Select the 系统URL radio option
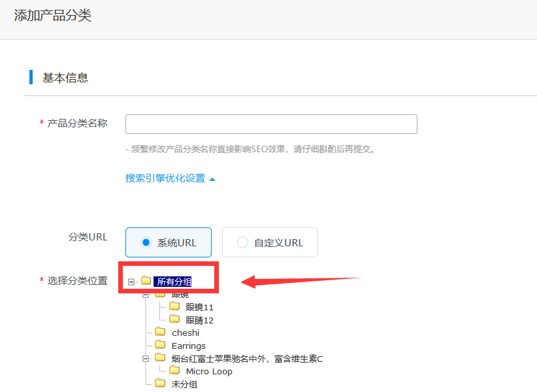The height and width of the screenshot is (392, 537). click(x=146, y=242)
